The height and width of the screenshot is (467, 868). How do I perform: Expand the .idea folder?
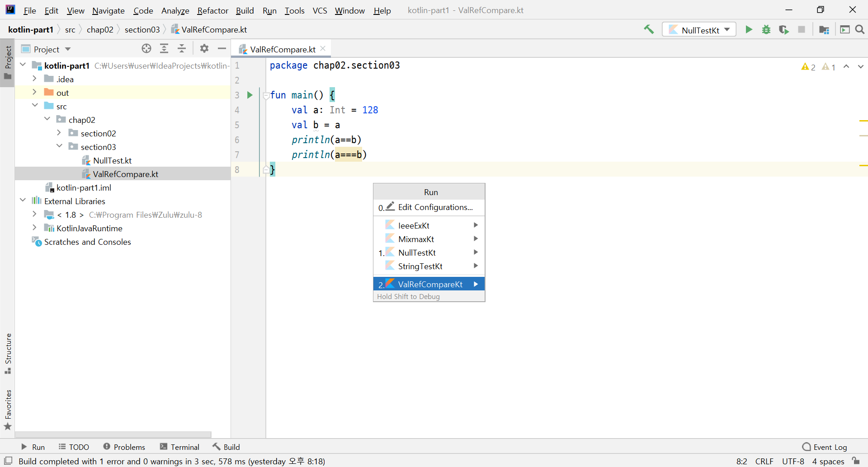(35, 79)
